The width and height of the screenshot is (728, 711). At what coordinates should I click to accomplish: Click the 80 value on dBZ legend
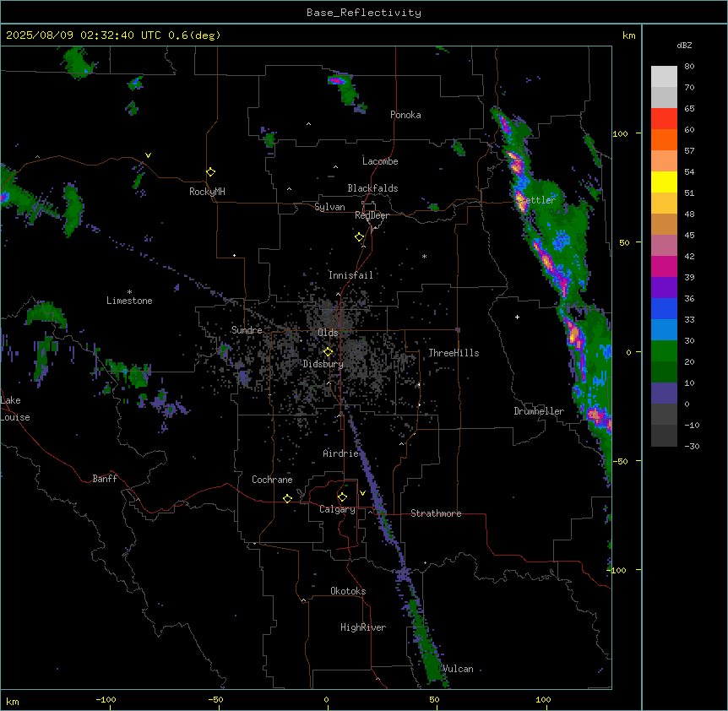[x=689, y=67]
